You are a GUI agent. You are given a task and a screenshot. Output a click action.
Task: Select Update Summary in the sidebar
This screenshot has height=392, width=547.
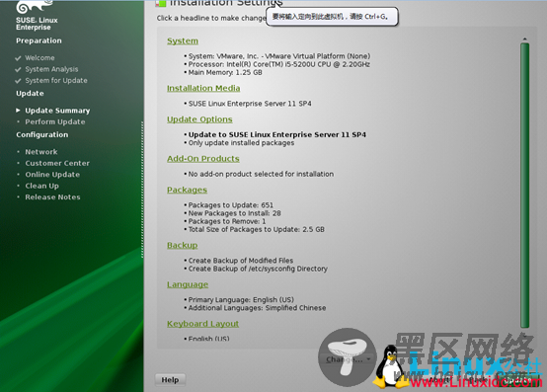pyautogui.click(x=57, y=111)
